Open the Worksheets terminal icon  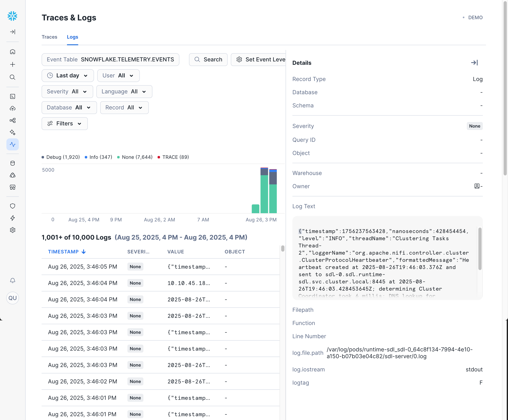[12, 96]
